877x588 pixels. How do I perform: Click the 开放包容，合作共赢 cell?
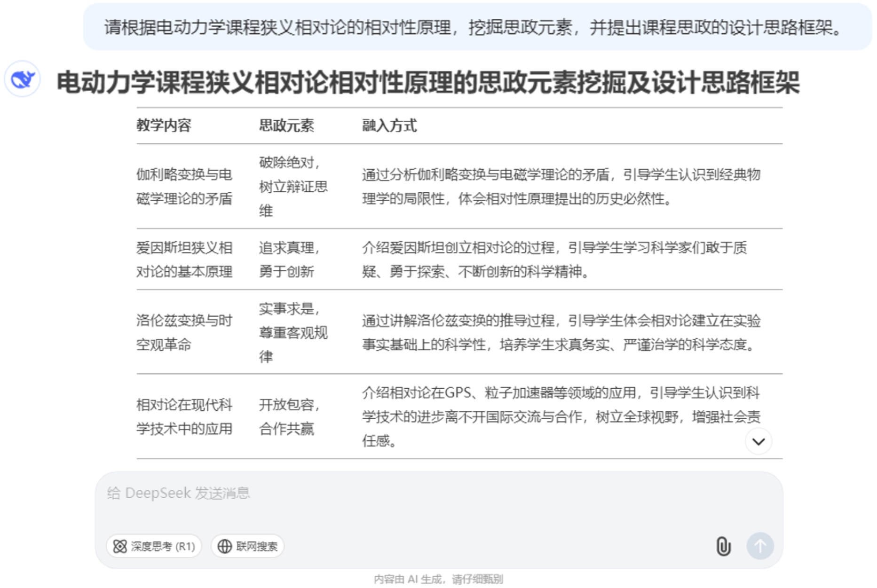tap(289, 416)
